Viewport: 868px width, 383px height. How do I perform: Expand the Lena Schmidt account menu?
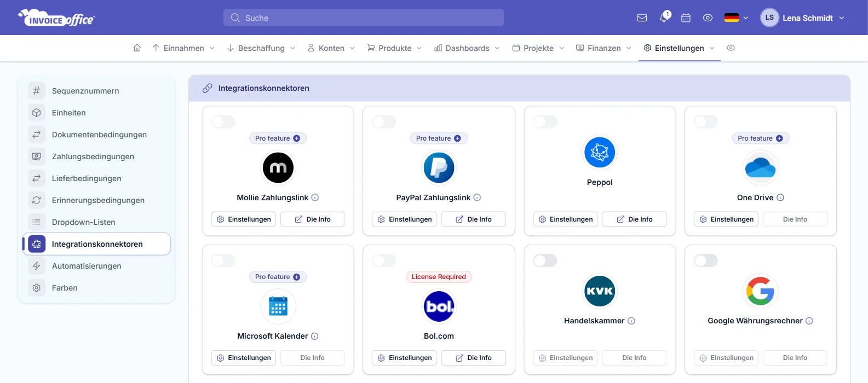(814, 18)
